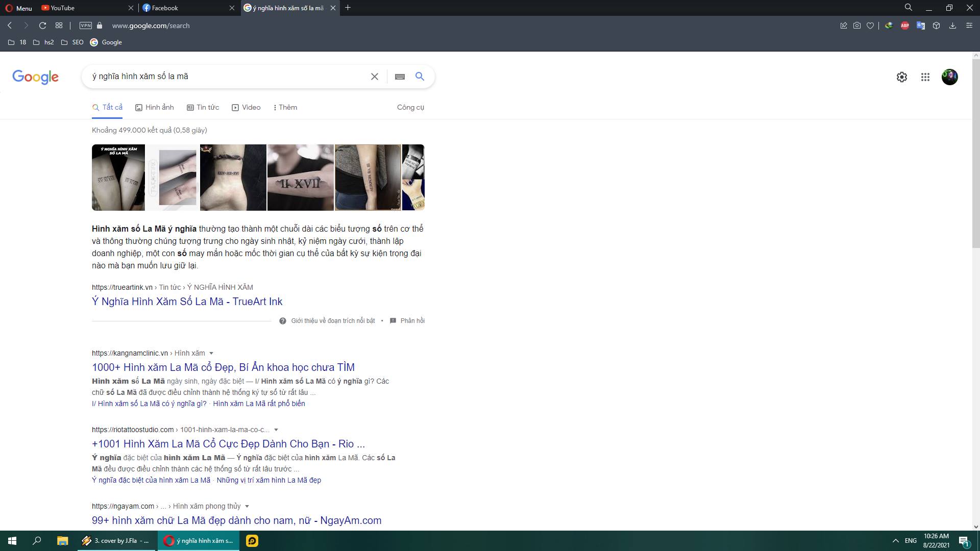Open 1000+ Hình xăm La Mã cổ Đẹp result
Screen dimensions: 980x551
[x=223, y=367]
